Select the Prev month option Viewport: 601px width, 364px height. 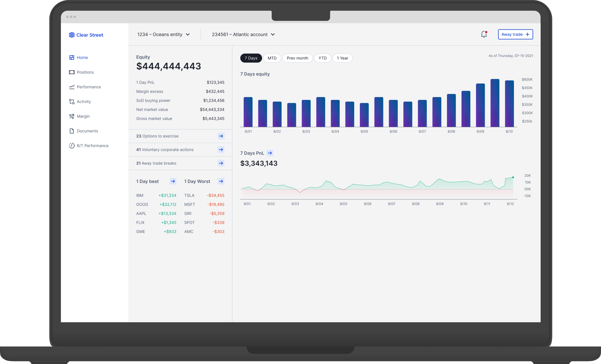coord(298,58)
